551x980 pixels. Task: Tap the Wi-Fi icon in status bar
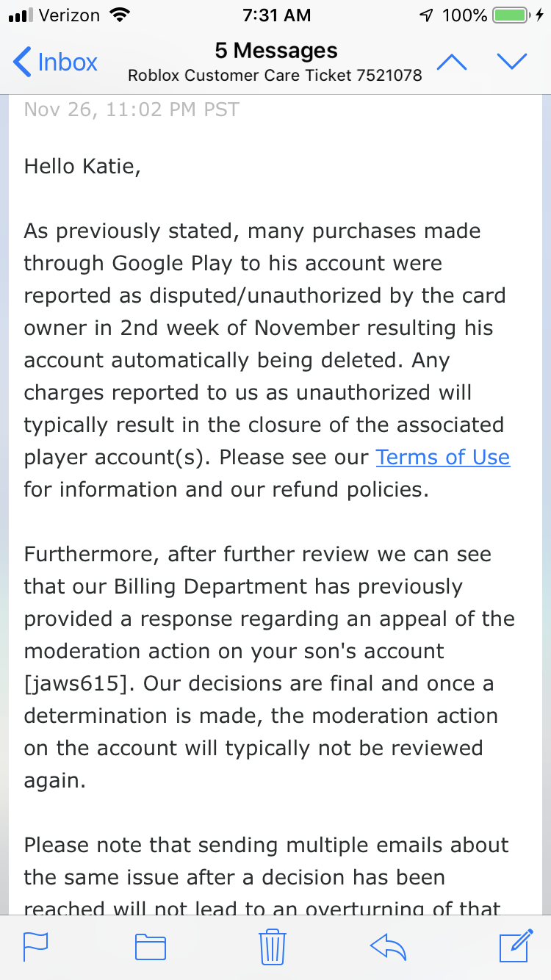point(118,15)
